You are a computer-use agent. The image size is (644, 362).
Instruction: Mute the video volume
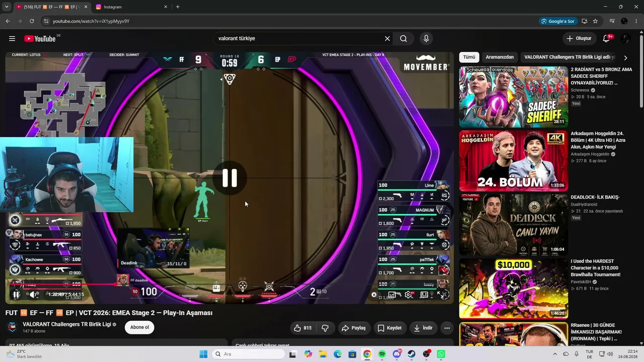(x=33, y=295)
